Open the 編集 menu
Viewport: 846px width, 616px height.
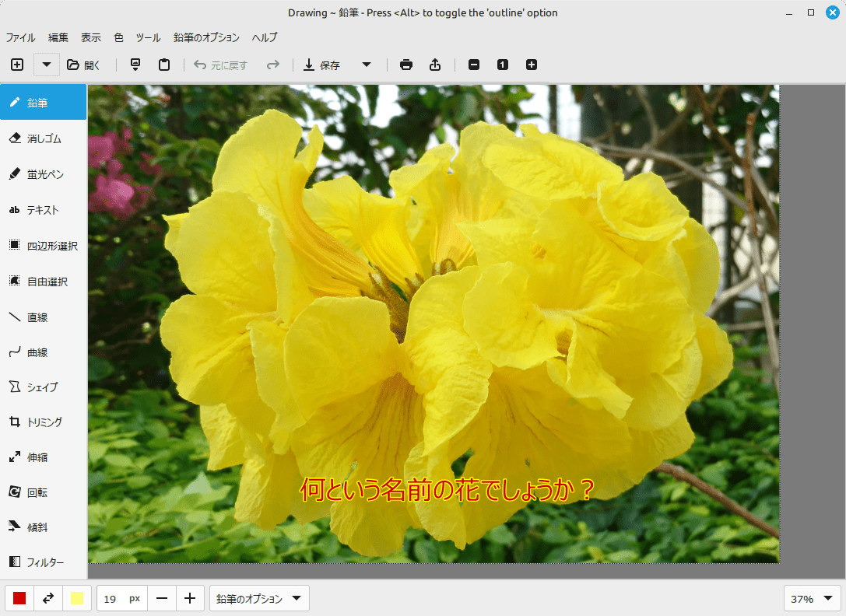tap(58, 37)
